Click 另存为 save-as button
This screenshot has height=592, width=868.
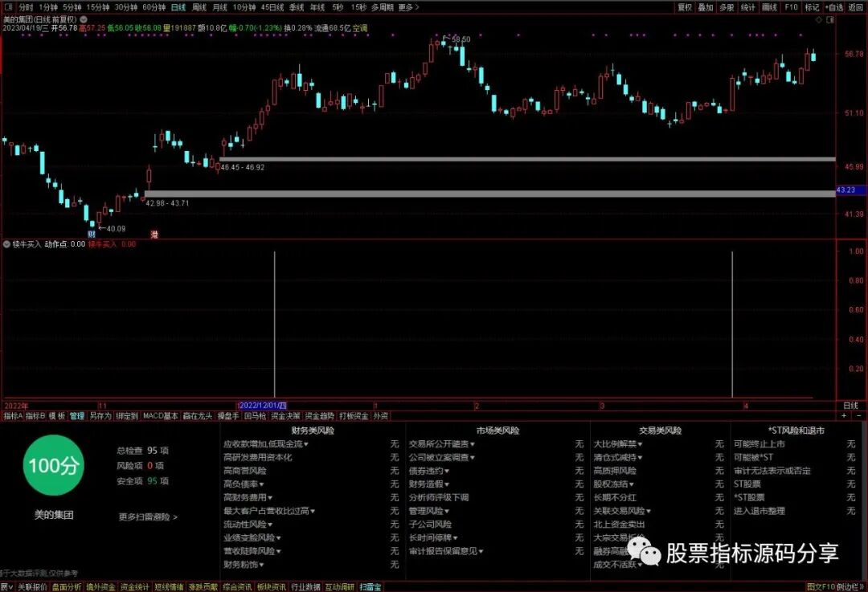pyautogui.click(x=100, y=416)
